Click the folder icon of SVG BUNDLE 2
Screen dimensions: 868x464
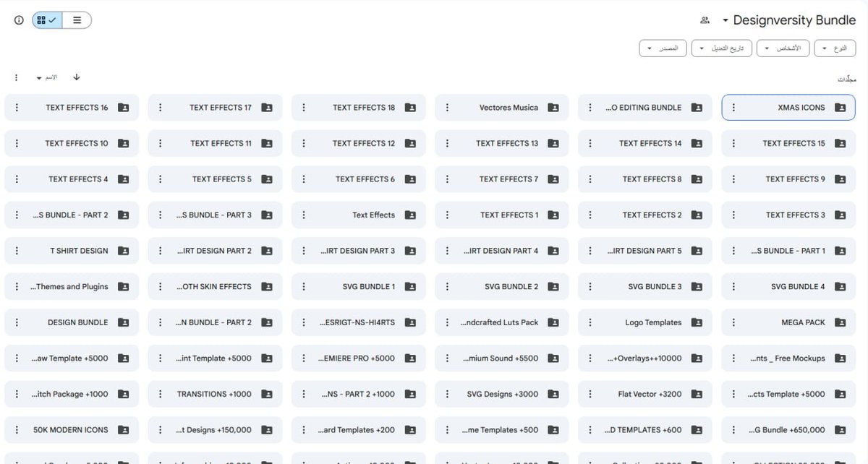[553, 287]
